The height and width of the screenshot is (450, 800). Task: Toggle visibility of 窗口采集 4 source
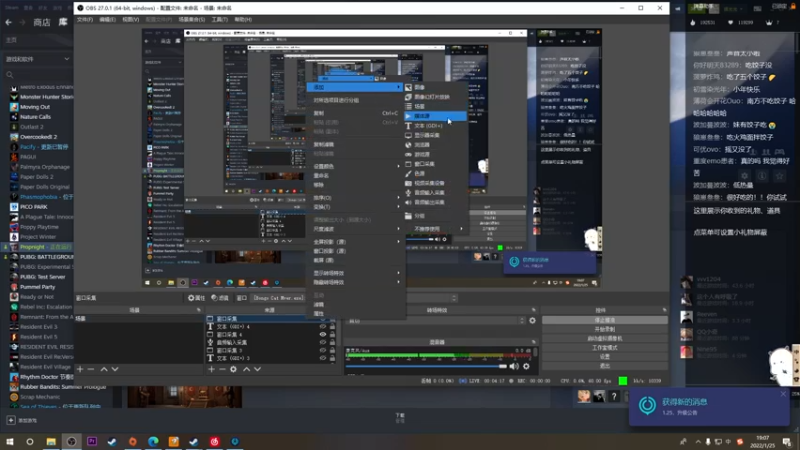(x=322, y=335)
